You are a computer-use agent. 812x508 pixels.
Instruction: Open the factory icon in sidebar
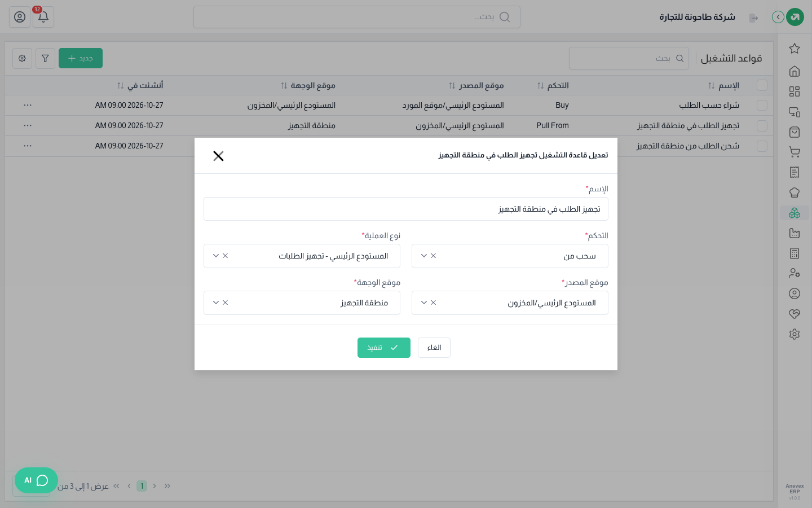[x=795, y=233]
